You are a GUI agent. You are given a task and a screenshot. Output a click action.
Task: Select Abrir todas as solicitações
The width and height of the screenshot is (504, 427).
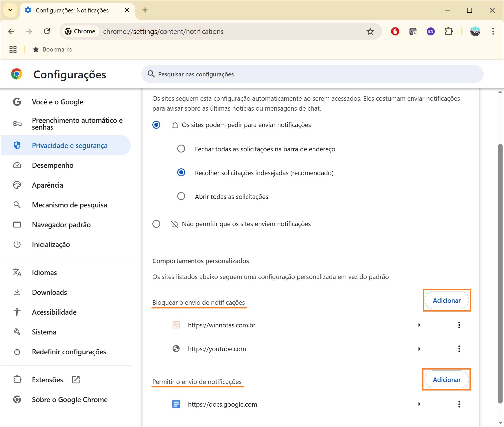[181, 196]
